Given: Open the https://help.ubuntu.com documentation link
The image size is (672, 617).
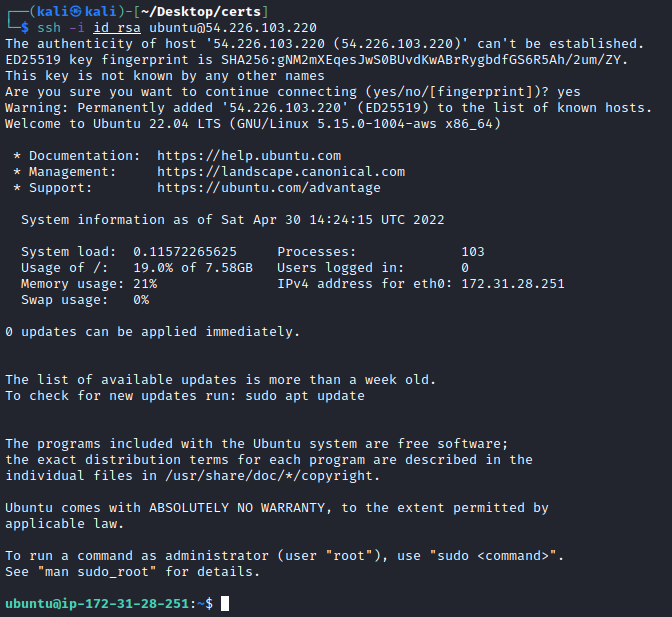Looking at the screenshot, I should click(249, 156).
